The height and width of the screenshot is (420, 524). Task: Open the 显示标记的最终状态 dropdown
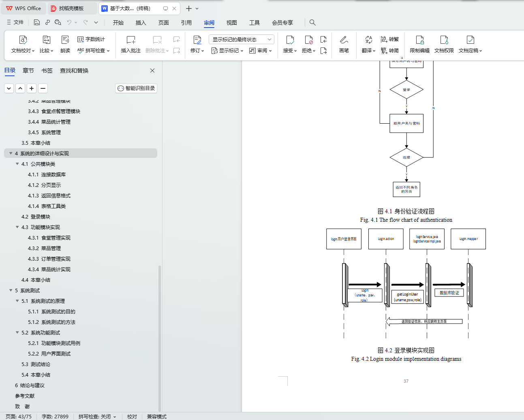(242, 39)
